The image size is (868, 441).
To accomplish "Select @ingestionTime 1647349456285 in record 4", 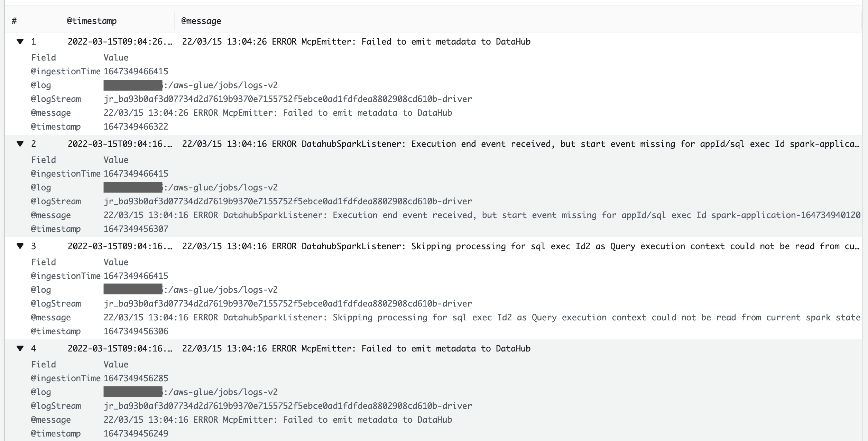I will pyautogui.click(x=136, y=378).
